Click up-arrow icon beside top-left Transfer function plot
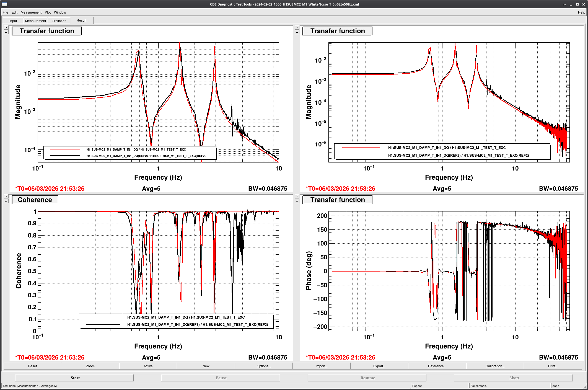The width and height of the screenshot is (588, 390). 6,32
